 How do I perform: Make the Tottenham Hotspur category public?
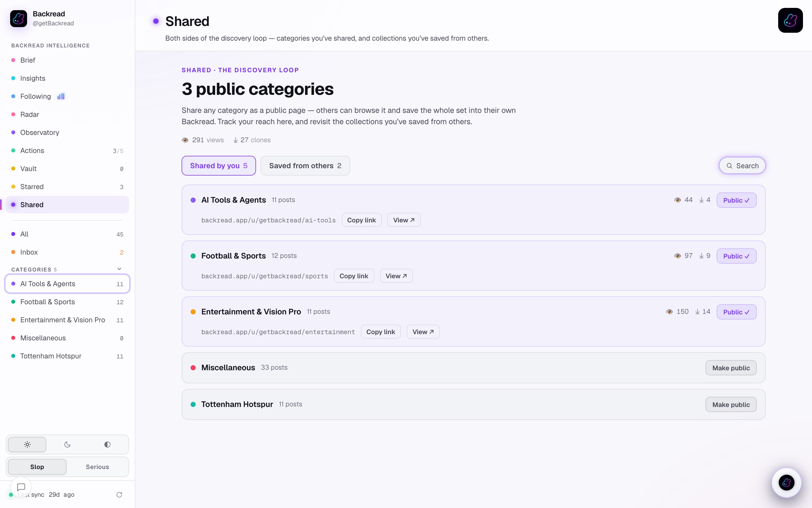pyautogui.click(x=731, y=404)
